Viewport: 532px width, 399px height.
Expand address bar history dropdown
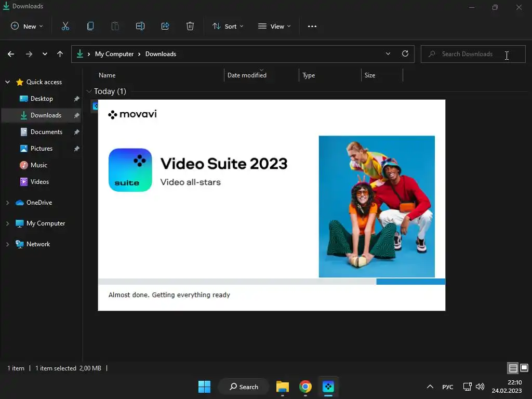(x=388, y=54)
